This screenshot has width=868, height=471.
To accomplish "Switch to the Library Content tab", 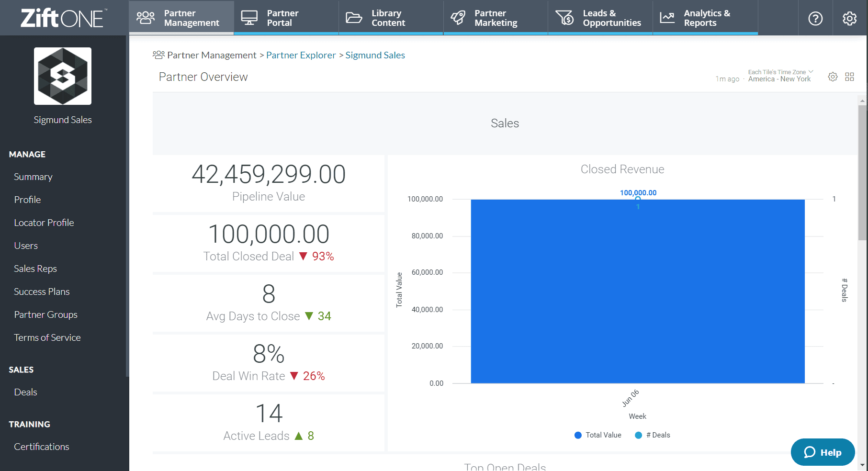I will click(391, 18).
